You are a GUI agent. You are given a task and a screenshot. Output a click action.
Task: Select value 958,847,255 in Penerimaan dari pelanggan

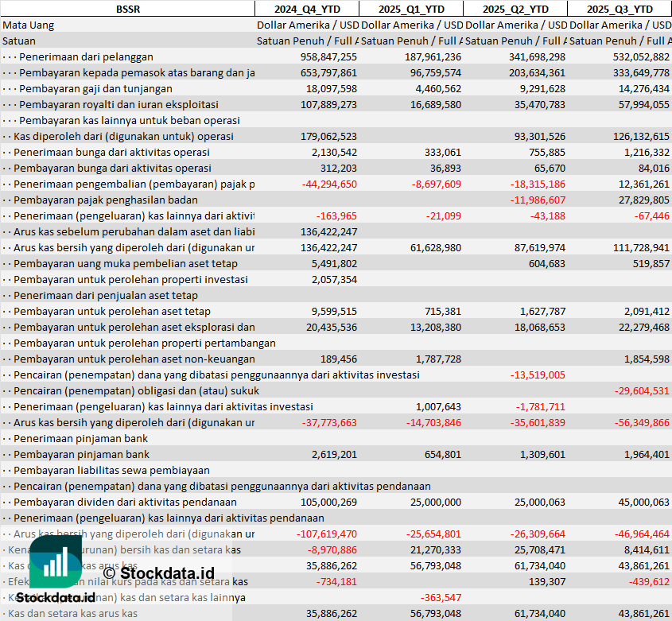[x=328, y=56]
